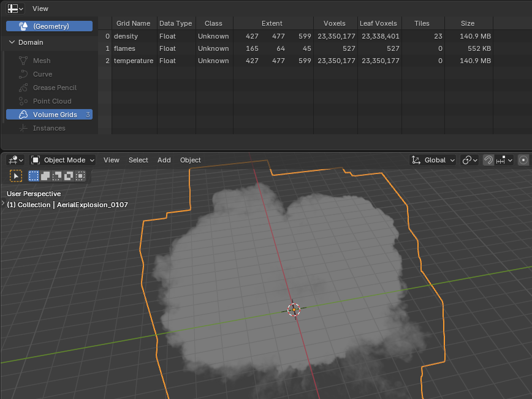
Task: Toggle proportional editing
Action: 523,160
